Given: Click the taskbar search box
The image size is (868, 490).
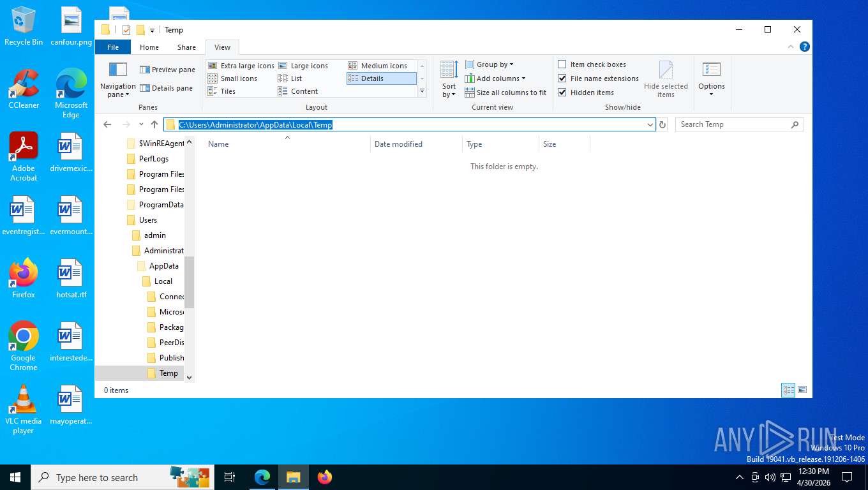Looking at the screenshot, I should tap(122, 477).
